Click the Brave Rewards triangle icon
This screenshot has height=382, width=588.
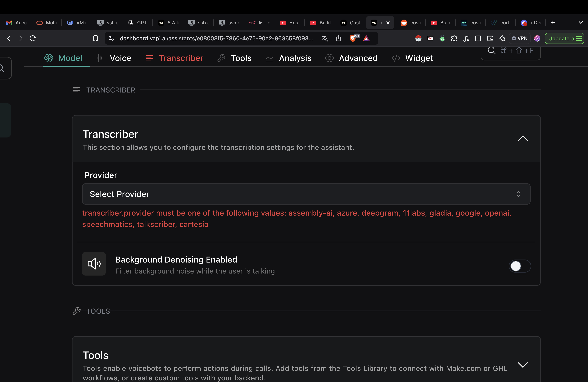tap(366, 38)
